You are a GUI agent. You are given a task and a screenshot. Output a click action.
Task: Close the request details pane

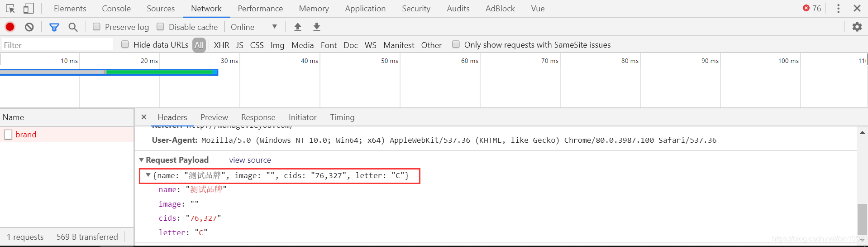[x=144, y=117]
